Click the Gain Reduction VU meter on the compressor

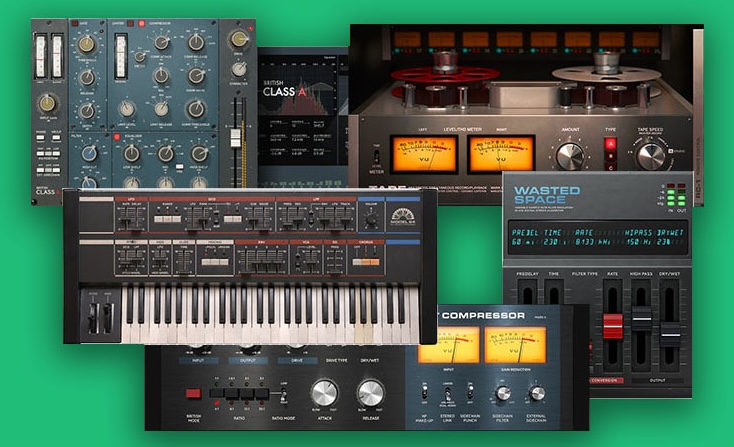pos(515,345)
